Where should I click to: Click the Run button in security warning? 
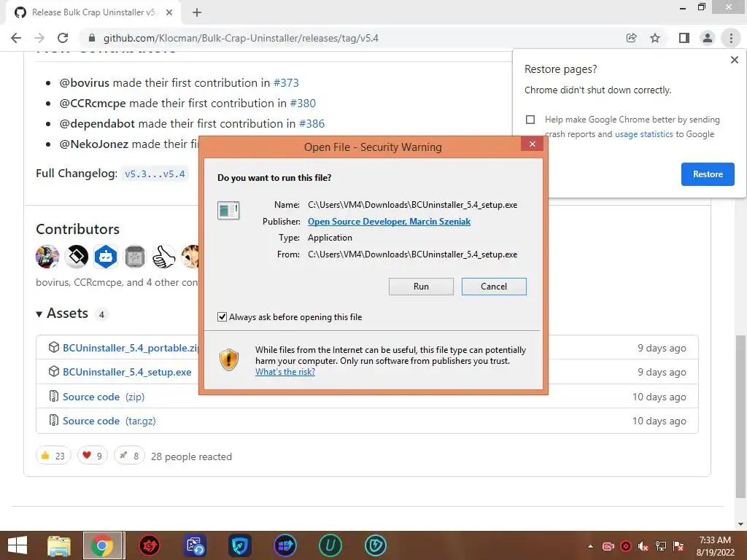click(421, 286)
